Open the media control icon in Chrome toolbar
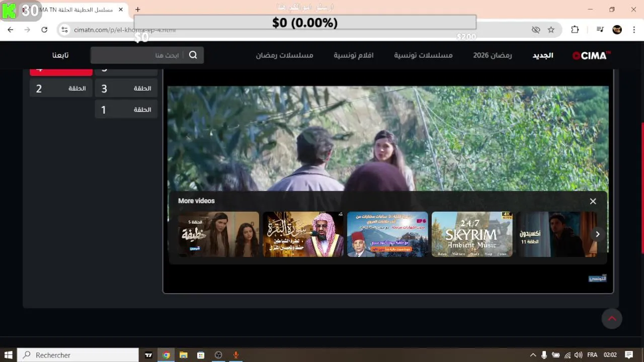Viewport: 644px width, 362px height. [x=600, y=30]
